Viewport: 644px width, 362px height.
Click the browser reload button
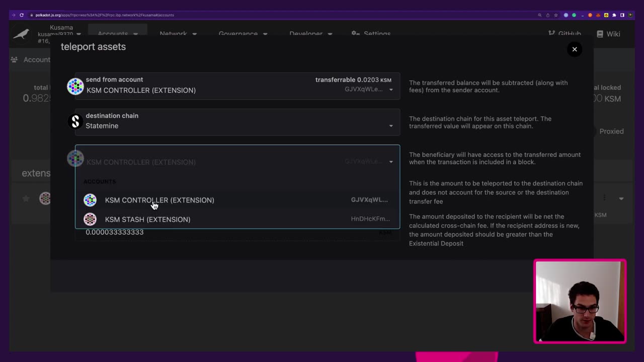(22, 15)
